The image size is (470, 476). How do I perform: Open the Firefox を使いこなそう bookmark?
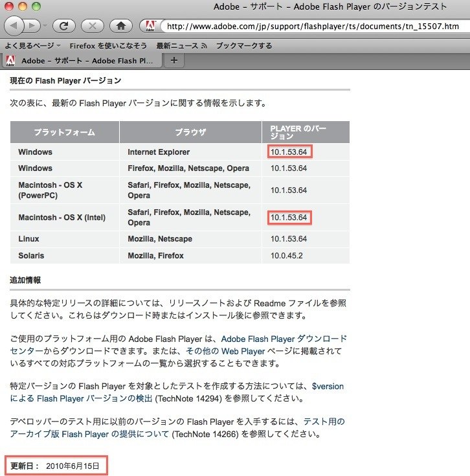108,46
